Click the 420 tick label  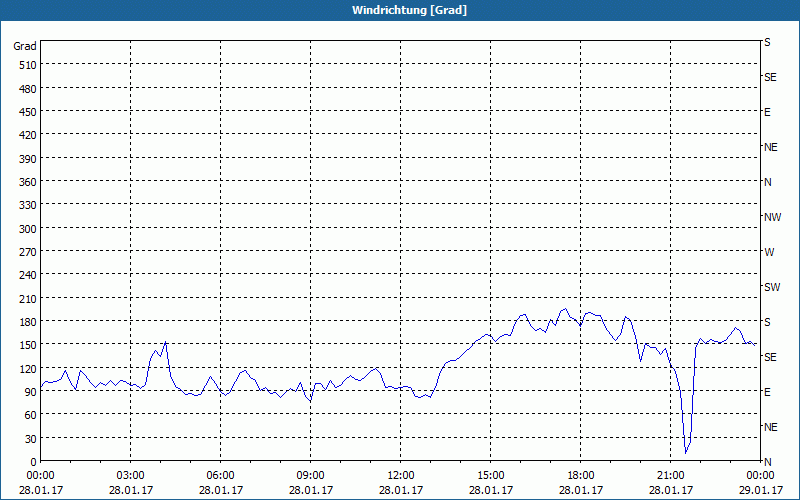[x=28, y=135]
